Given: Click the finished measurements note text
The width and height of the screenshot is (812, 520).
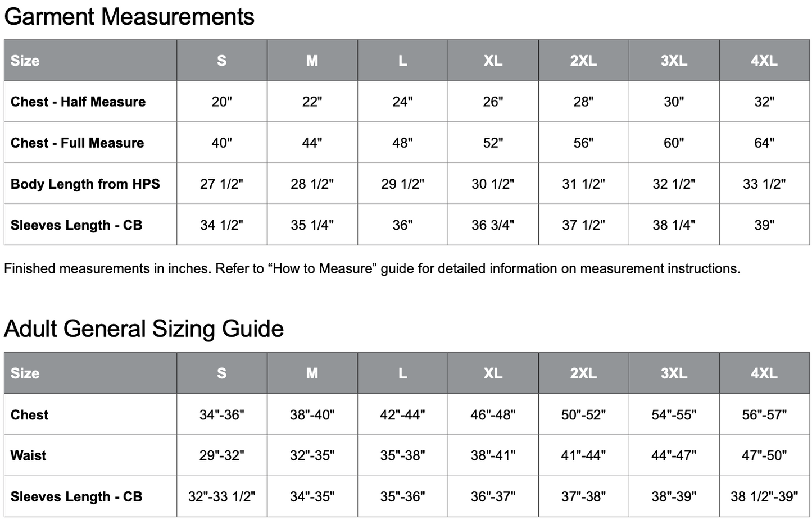Looking at the screenshot, I should pyautogui.click(x=372, y=268).
